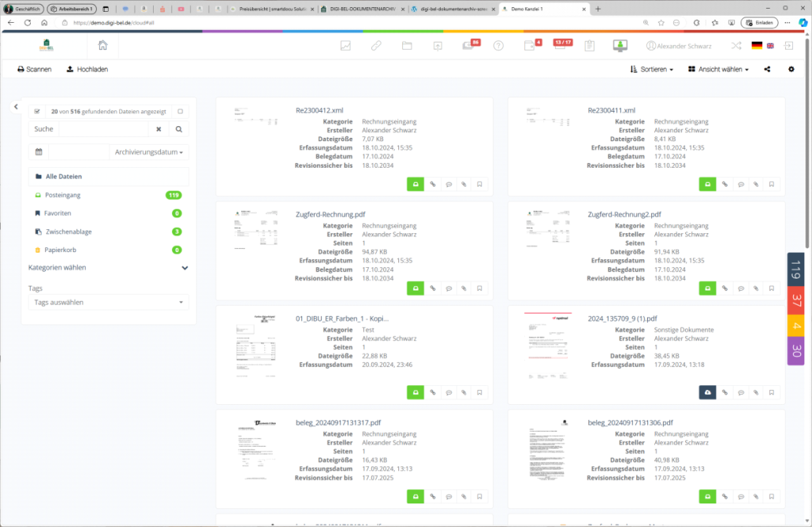
Task: Toggle favorite bookmark on 2024_135709_9 (1).pdf
Action: [772, 392]
